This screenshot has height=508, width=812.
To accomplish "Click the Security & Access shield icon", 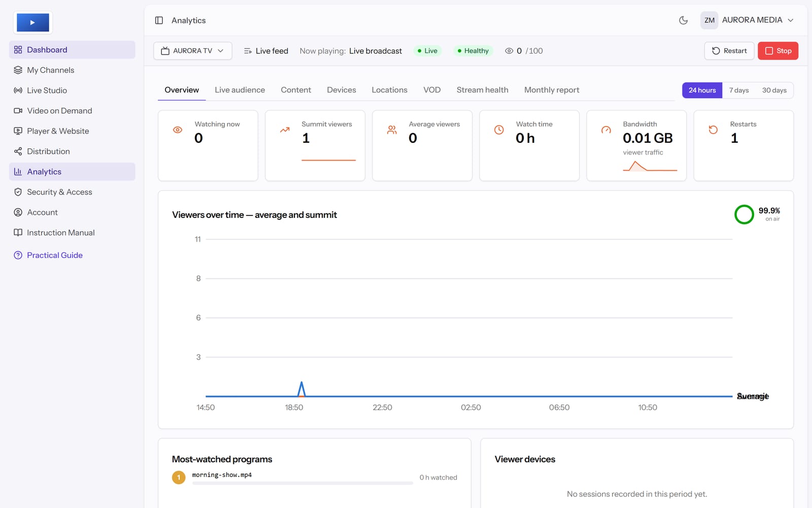I will point(18,192).
